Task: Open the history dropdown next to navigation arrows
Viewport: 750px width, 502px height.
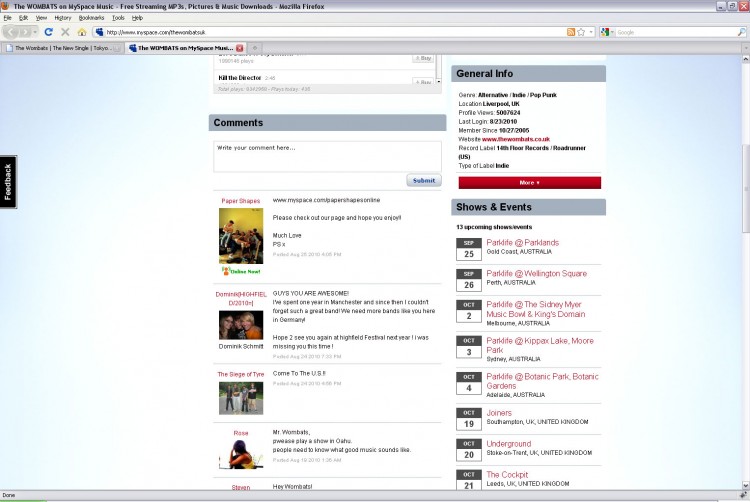Action: click(x=35, y=32)
